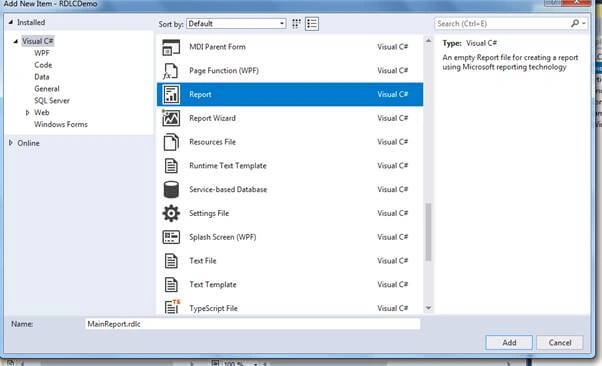
Task: Click the template list scrollbar thumb
Action: pos(428,232)
